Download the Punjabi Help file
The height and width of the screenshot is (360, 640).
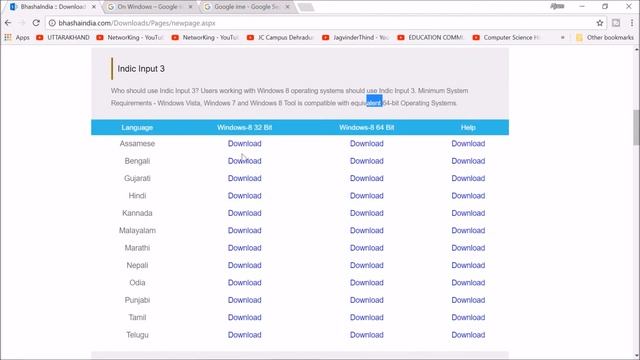(468, 300)
